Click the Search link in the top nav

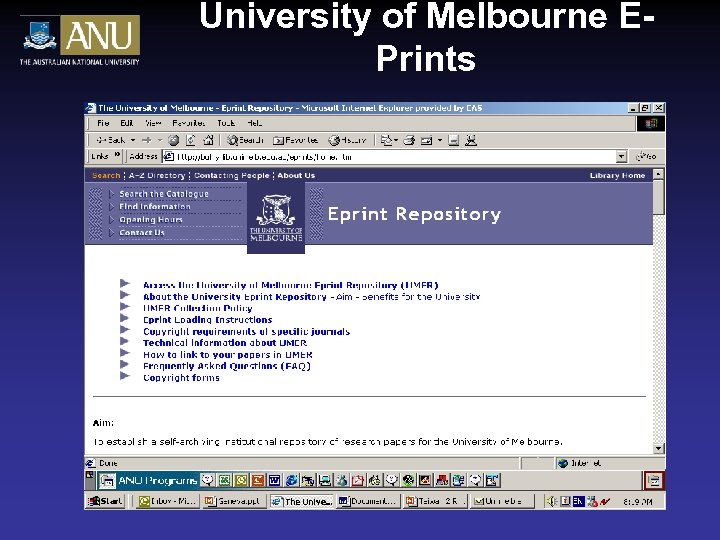tap(106, 175)
